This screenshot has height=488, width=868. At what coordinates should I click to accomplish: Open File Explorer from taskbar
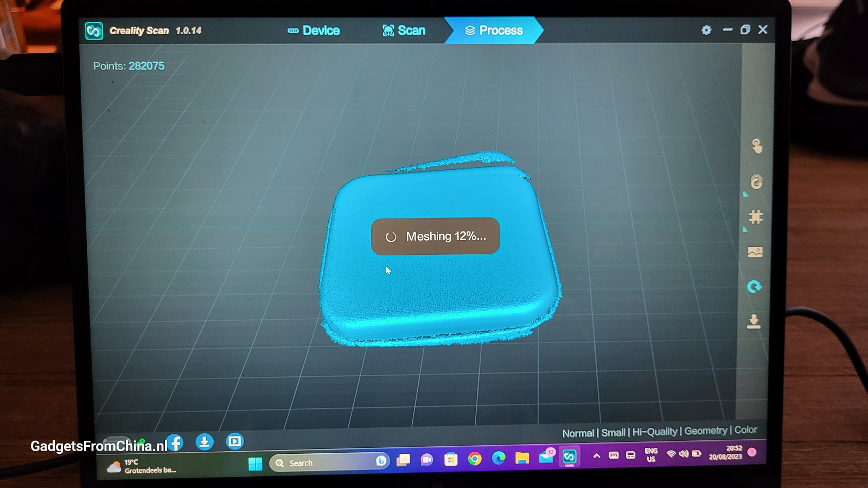(522, 458)
